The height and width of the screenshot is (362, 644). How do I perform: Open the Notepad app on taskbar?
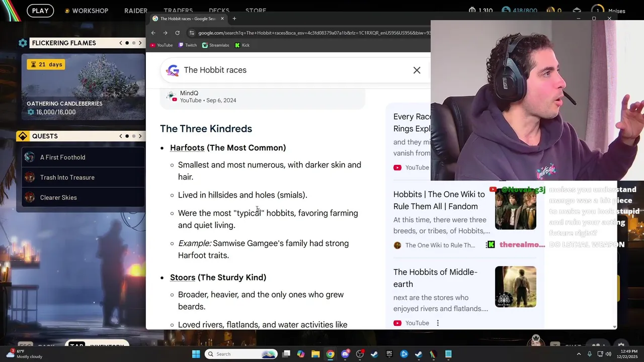point(448,354)
